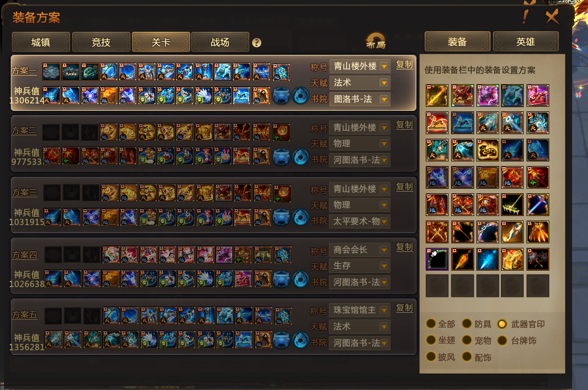Select the golden sword item in inventory
The width and height of the screenshot is (588, 390).
point(437,96)
